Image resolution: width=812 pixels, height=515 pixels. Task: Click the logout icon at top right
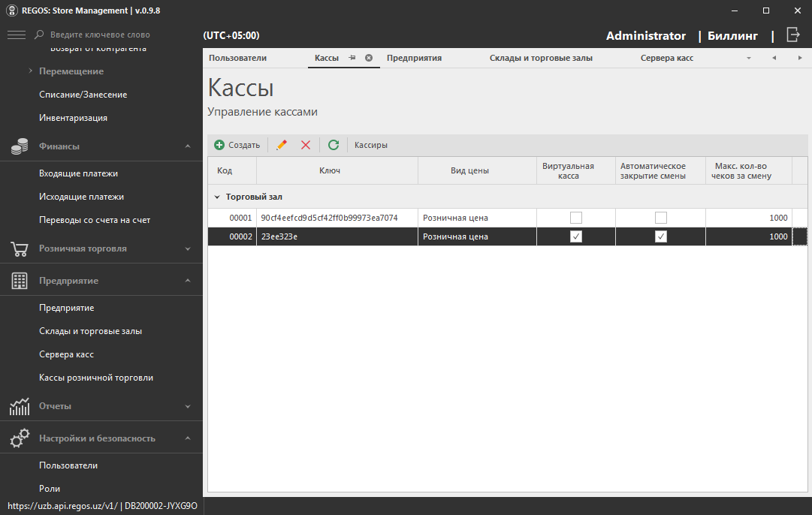coord(792,35)
